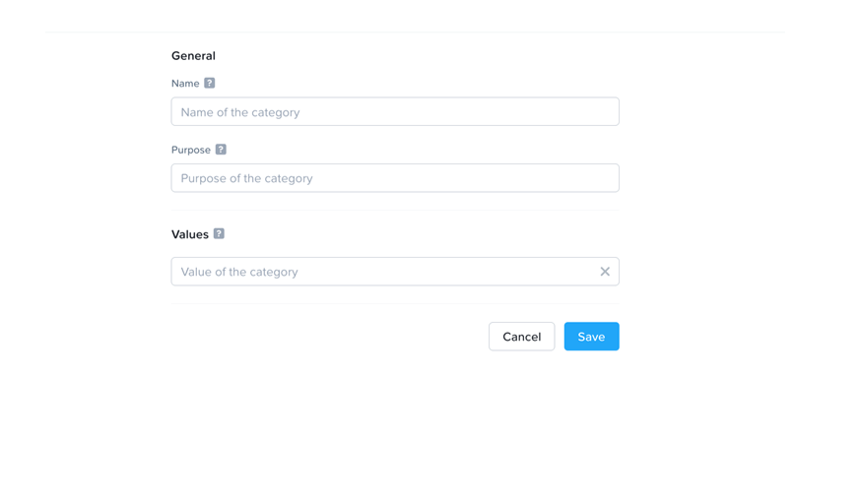Clear the category value entry

pos(605,272)
